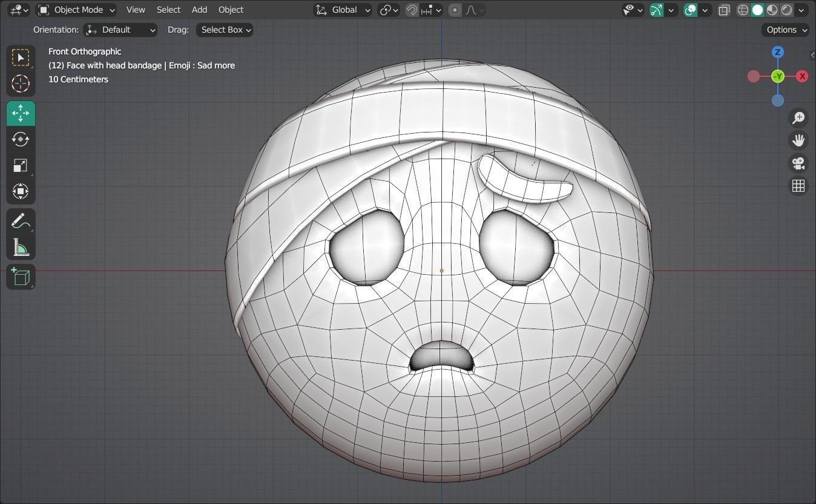Activate the 3D Cursor tool
Screen dimensions: 816x504
click(x=21, y=83)
